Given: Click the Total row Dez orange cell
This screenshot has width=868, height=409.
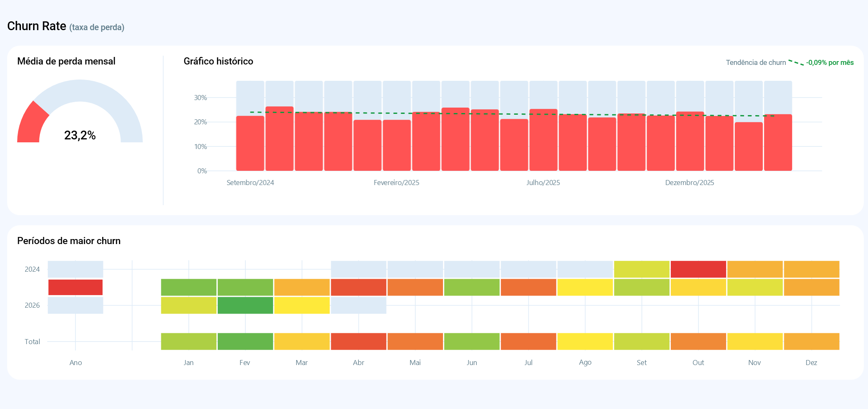Looking at the screenshot, I should point(811,342).
